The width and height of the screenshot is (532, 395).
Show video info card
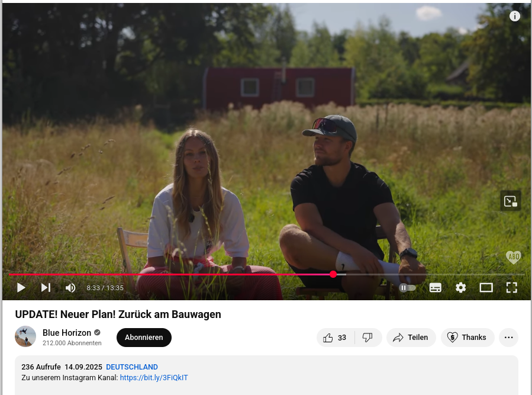tap(514, 16)
